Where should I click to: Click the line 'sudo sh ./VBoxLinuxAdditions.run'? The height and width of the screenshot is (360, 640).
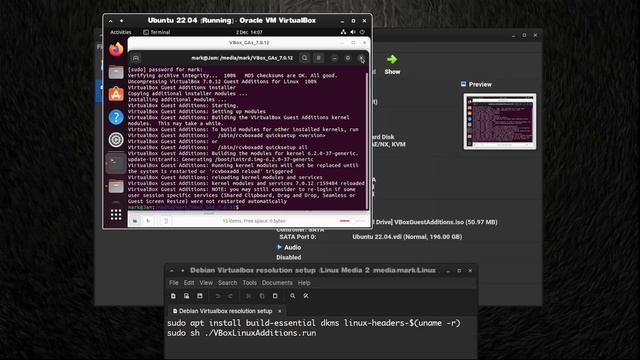(242, 333)
